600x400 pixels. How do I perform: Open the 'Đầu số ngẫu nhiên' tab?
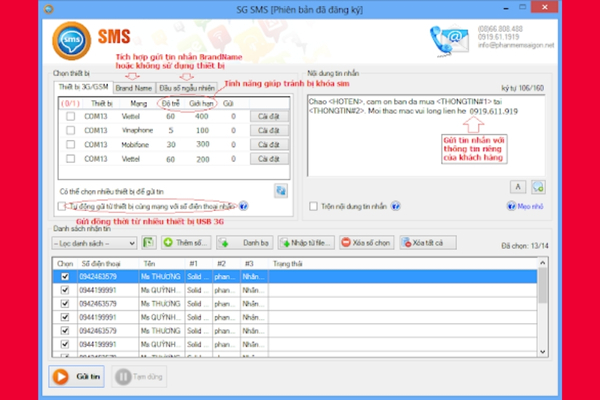coord(188,88)
